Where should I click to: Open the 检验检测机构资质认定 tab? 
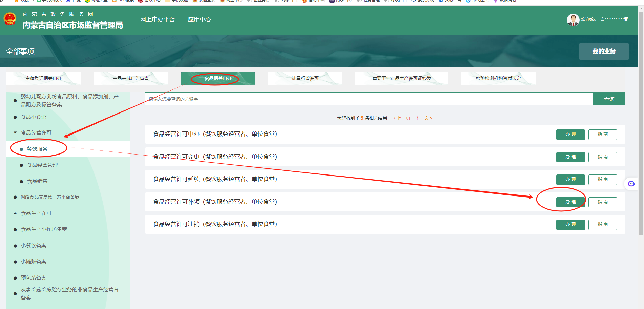(x=498, y=79)
